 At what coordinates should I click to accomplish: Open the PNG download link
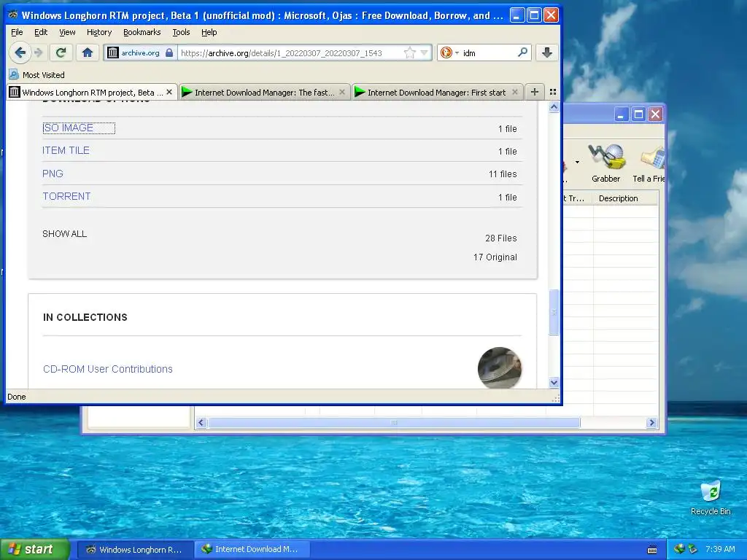[x=53, y=174]
